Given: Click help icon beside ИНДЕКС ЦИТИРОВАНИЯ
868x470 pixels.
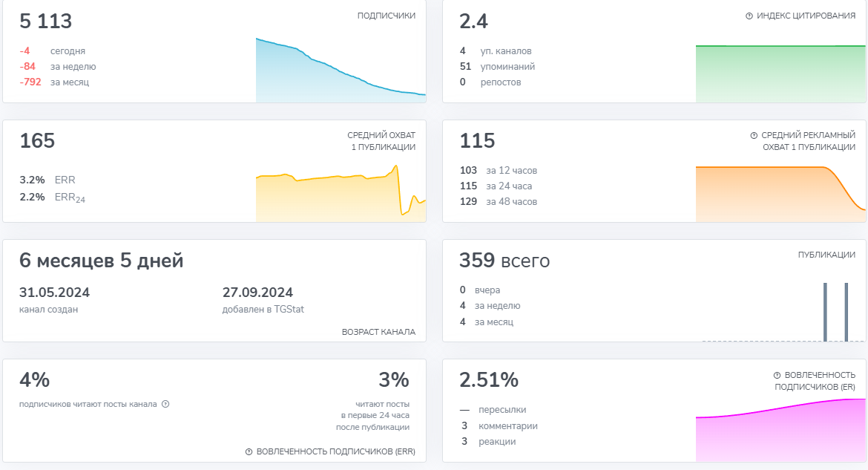Looking at the screenshot, I should (749, 16).
